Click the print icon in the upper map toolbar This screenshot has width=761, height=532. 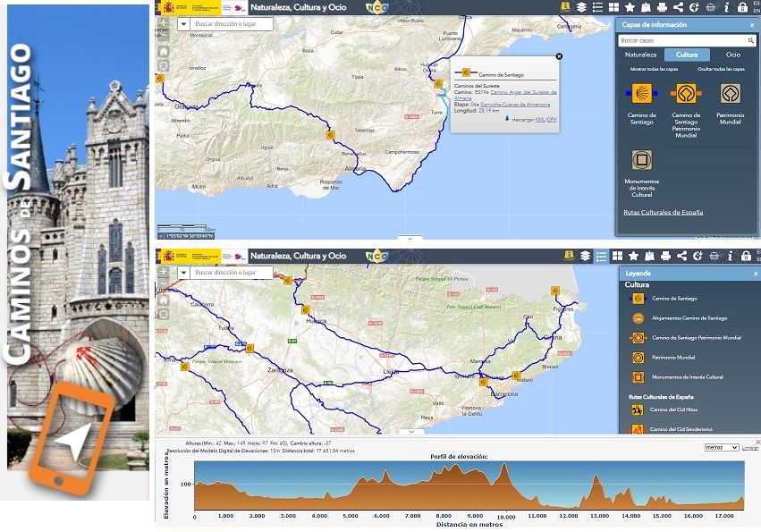click(x=662, y=7)
